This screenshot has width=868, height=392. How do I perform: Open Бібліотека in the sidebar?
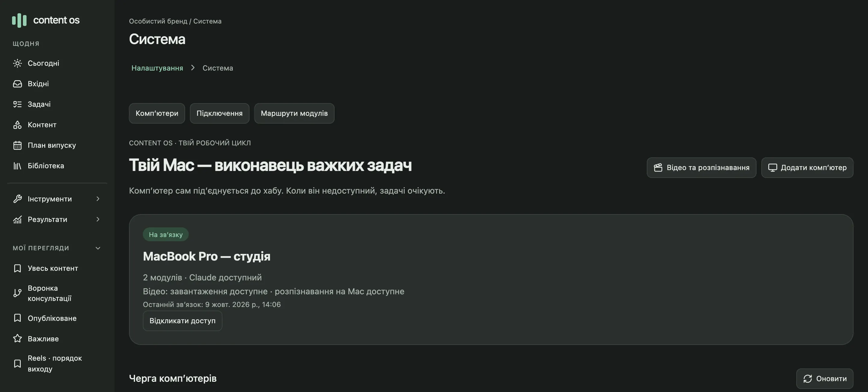(57, 166)
